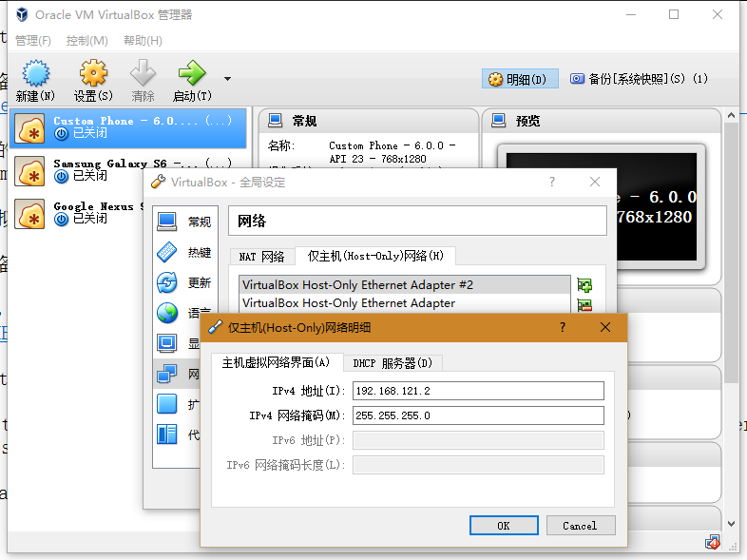Click the Samsung Galaxy S6 VM icon
The width and height of the screenshot is (747, 560).
point(29,171)
